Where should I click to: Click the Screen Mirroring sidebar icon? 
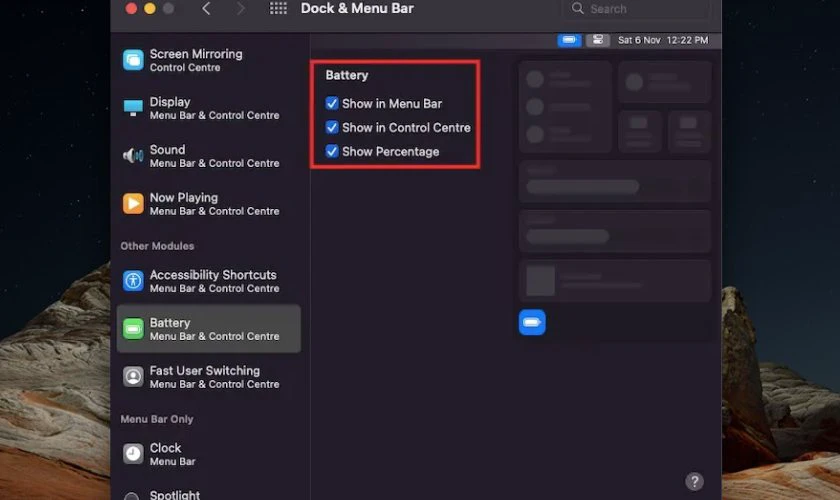(x=133, y=60)
